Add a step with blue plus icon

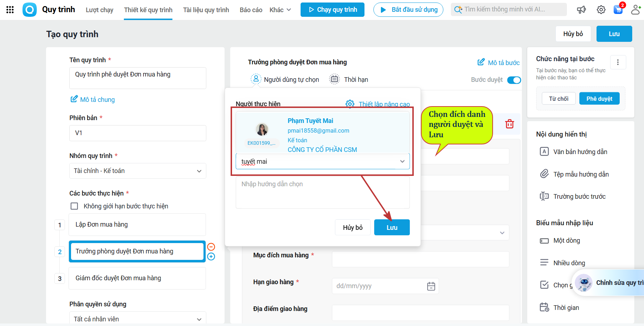pyautogui.click(x=211, y=256)
